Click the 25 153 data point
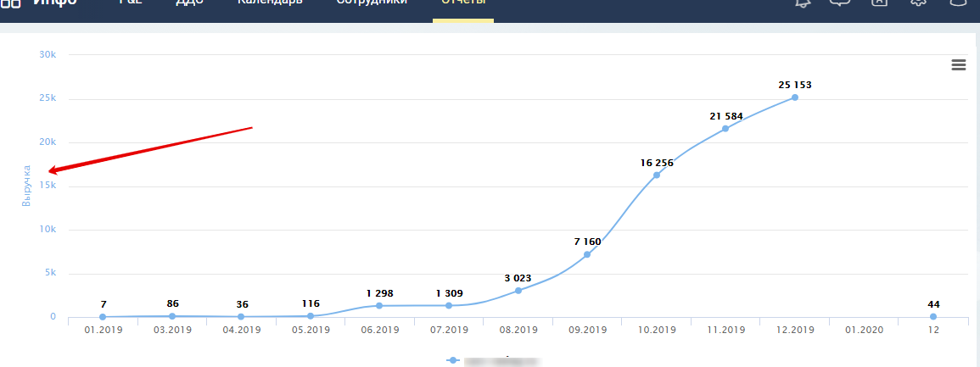This screenshot has width=980, height=367. (794, 97)
